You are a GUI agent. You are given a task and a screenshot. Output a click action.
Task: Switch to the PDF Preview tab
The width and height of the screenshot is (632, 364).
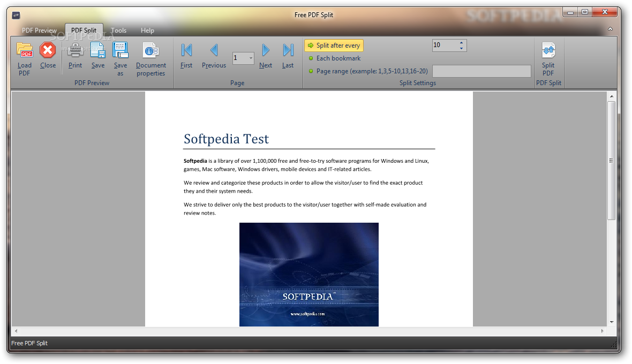tap(39, 30)
